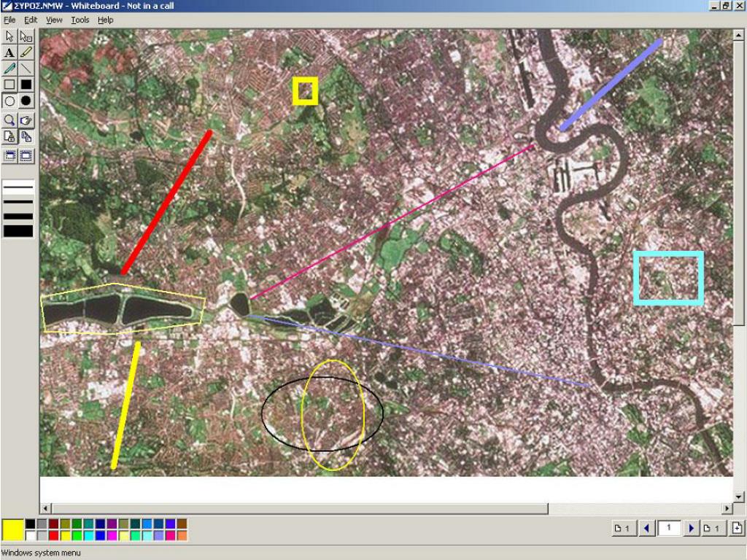
Task: Select the Remote Pointer hand tool
Action: tap(26, 120)
